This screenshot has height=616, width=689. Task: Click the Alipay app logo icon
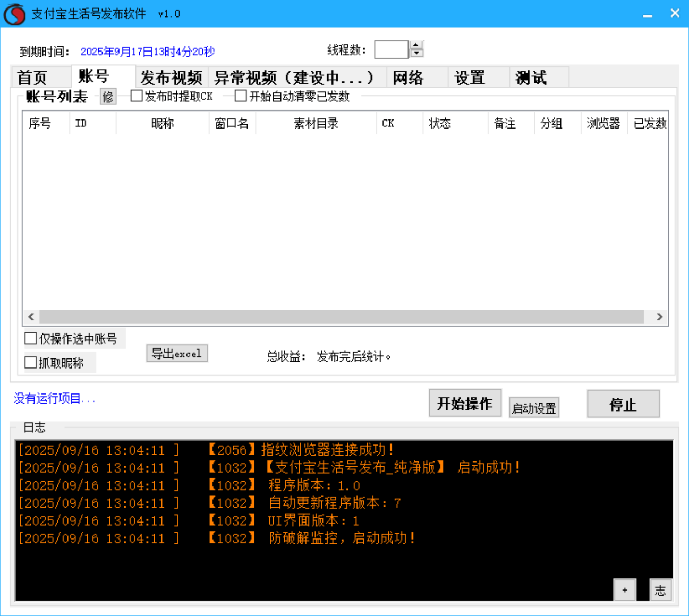(14, 13)
